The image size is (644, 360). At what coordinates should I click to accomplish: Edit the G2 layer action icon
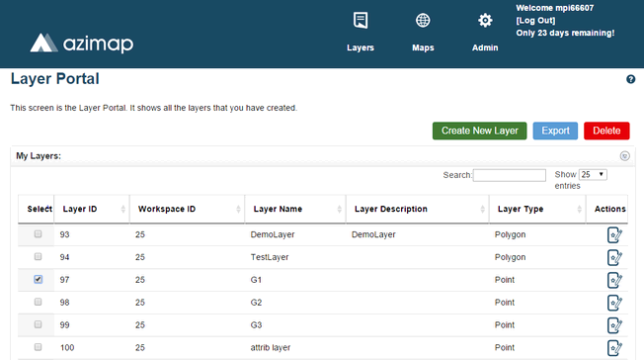(x=614, y=303)
